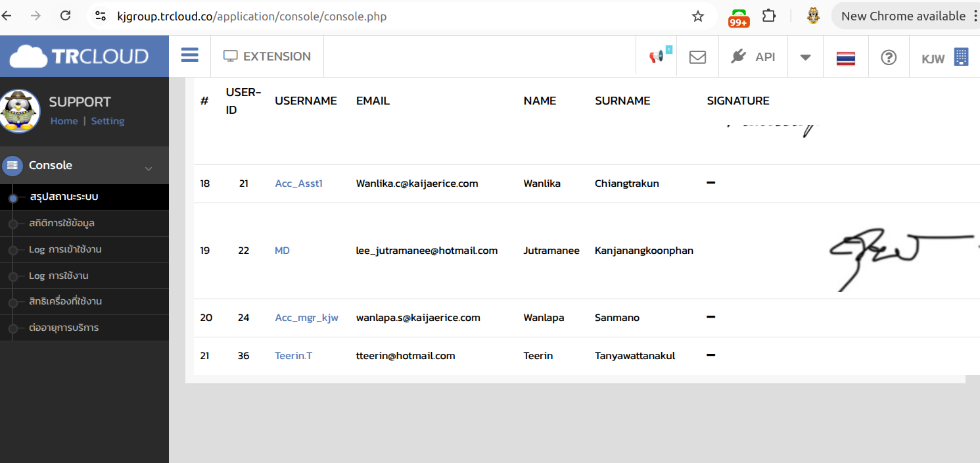Image resolution: width=980 pixels, height=463 pixels.
Task: Toggle the hamburger sidebar menu
Action: [x=190, y=55]
